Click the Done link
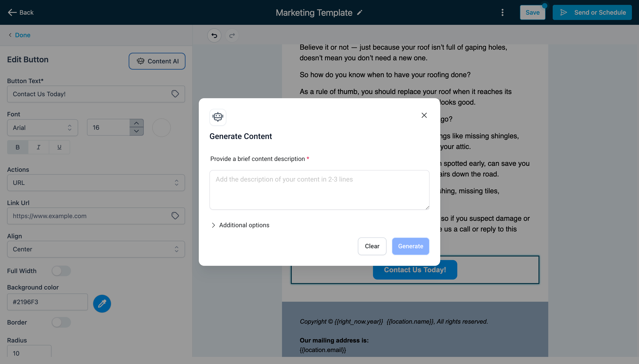The image size is (639, 364). [x=22, y=35]
